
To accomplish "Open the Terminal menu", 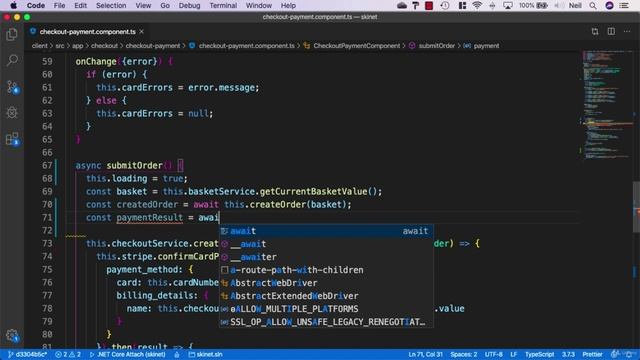I will [x=223, y=5].
